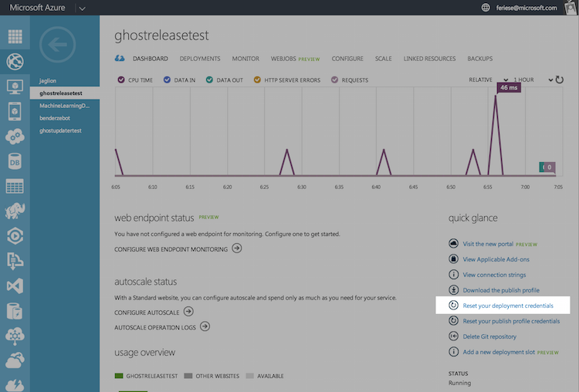The width and height of the screenshot is (579, 392).
Task: Toggle the Data In metric checkbox
Action: tap(167, 79)
